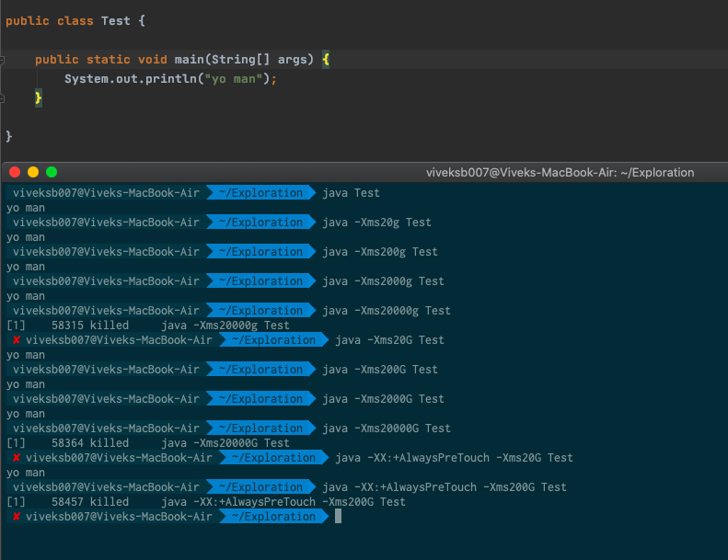
Task: Click red X before 'java -Xms20G Test' command
Action: [17, 340]
